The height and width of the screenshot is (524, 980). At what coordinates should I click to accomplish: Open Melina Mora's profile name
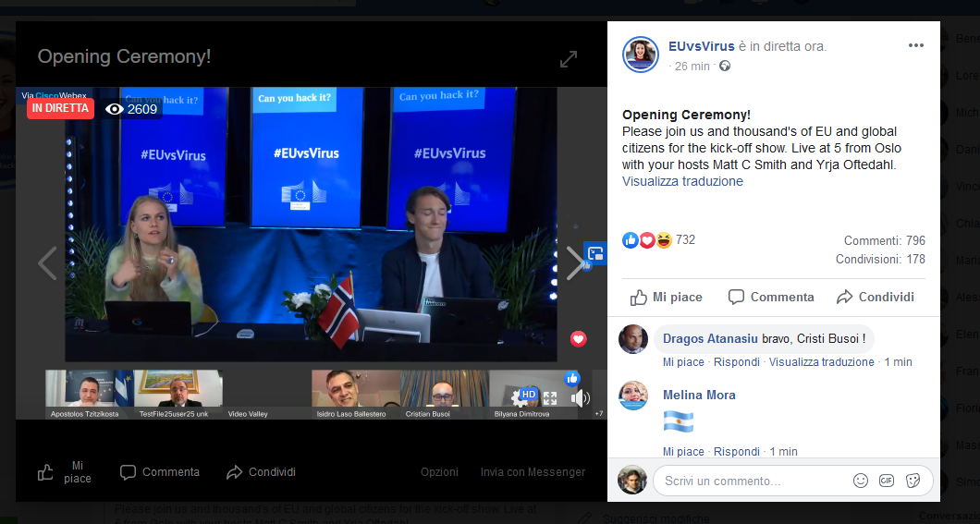click(699, 395)
